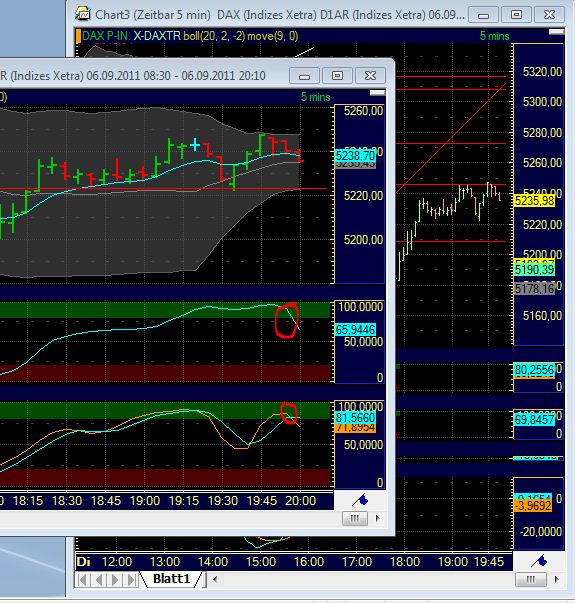Screen dimensions: 575x603
Task: Maximize the Chart3 window
Action: 517,15
